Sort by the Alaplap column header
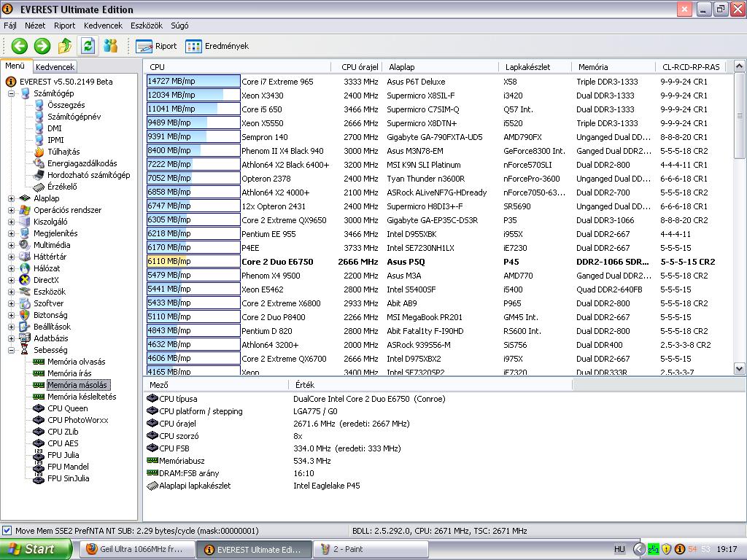 440,67
